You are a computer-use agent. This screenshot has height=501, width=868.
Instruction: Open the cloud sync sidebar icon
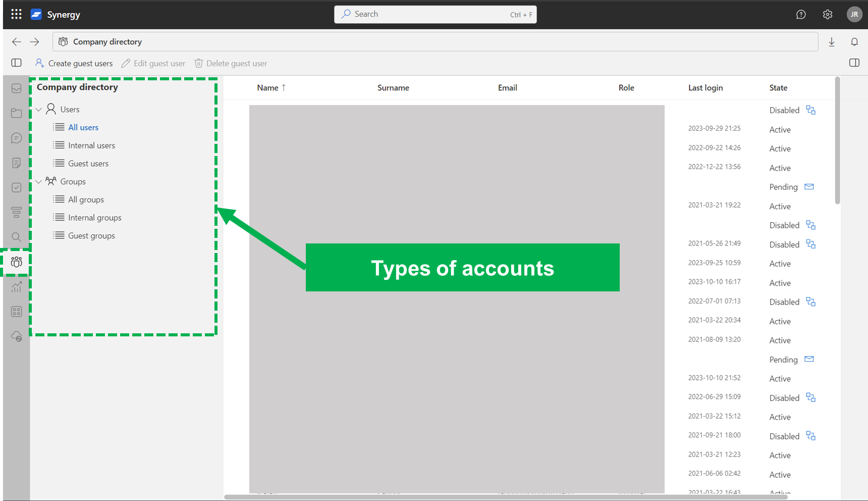[x=16, y=336]
